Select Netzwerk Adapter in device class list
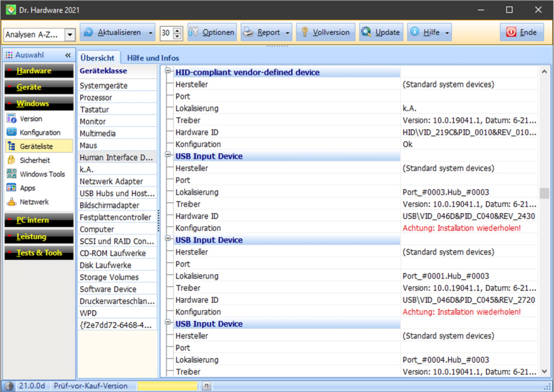The image size is (554, 392). click(x=111, y=182)
